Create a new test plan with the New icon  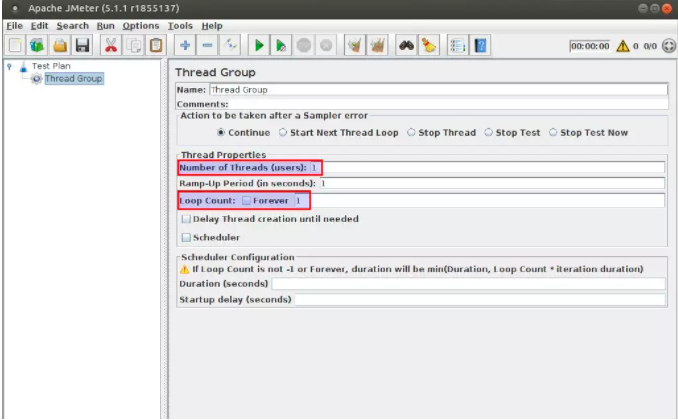click(15, 45)
